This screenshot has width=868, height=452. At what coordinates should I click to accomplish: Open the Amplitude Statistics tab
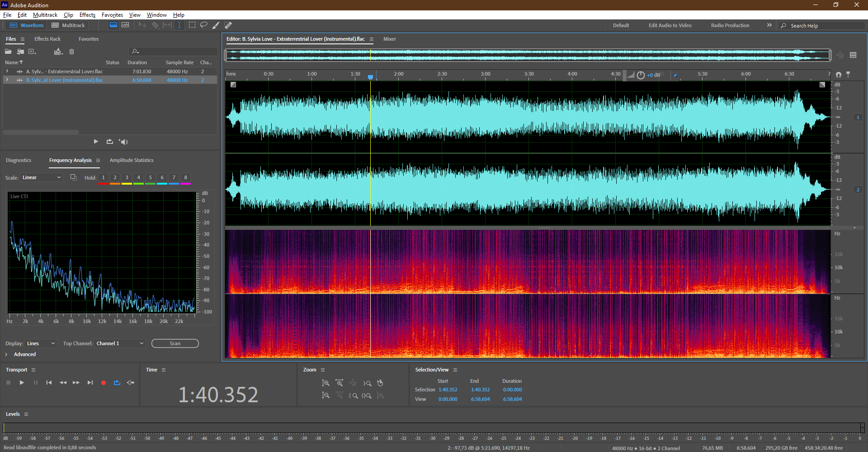coord(132,160)
